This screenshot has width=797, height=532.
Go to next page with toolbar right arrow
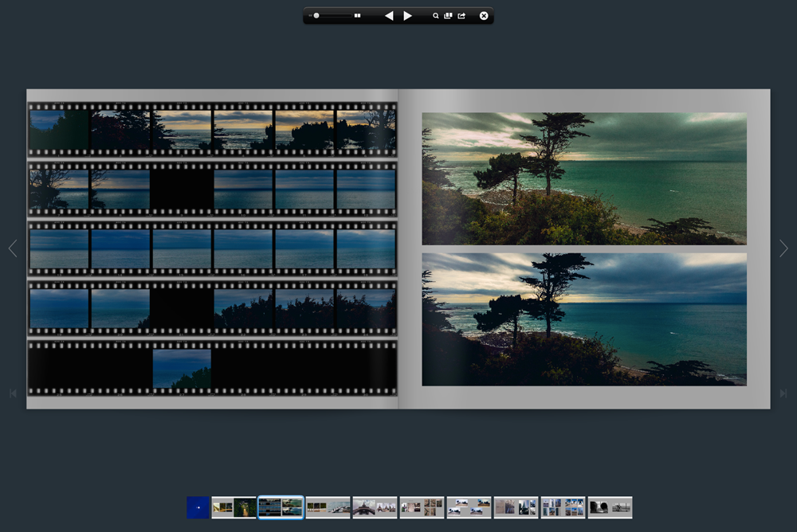(x=407, y=16)
